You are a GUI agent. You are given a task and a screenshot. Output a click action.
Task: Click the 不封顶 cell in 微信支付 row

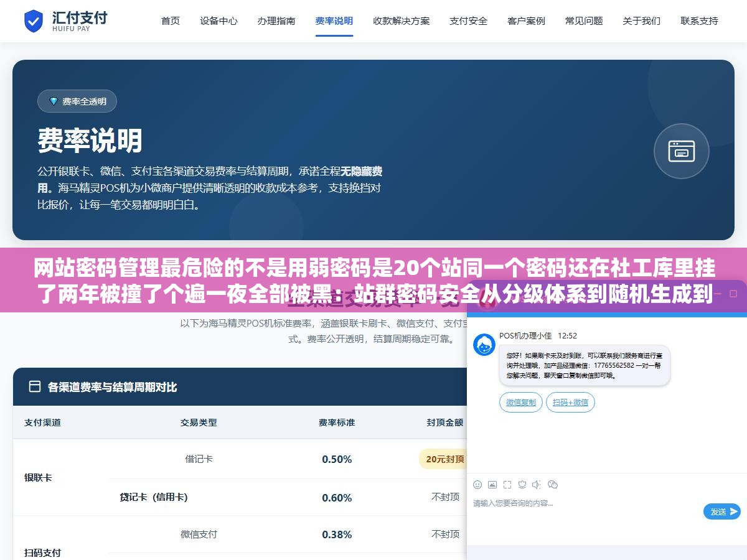(x=445, y=534)
